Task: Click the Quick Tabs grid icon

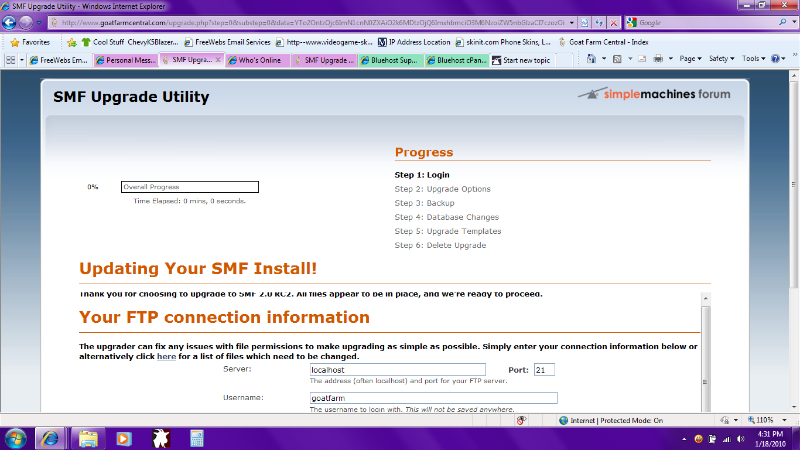Action: coord(10,60)
